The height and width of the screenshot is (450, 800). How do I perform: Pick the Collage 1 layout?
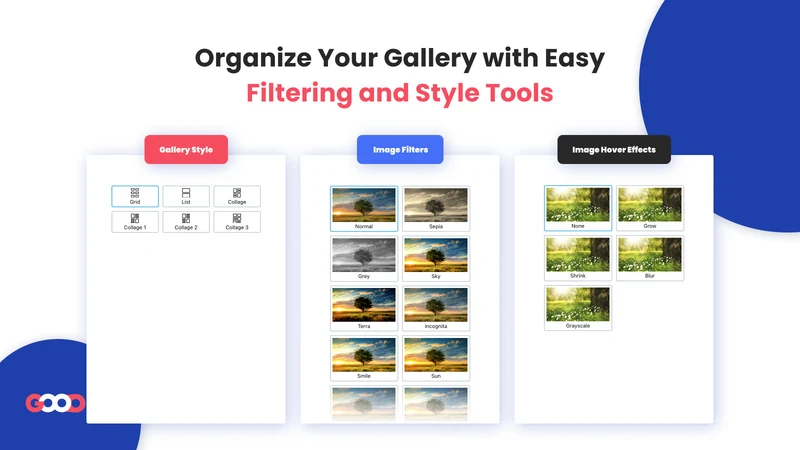pyautogui.click(x=135, y=222)
